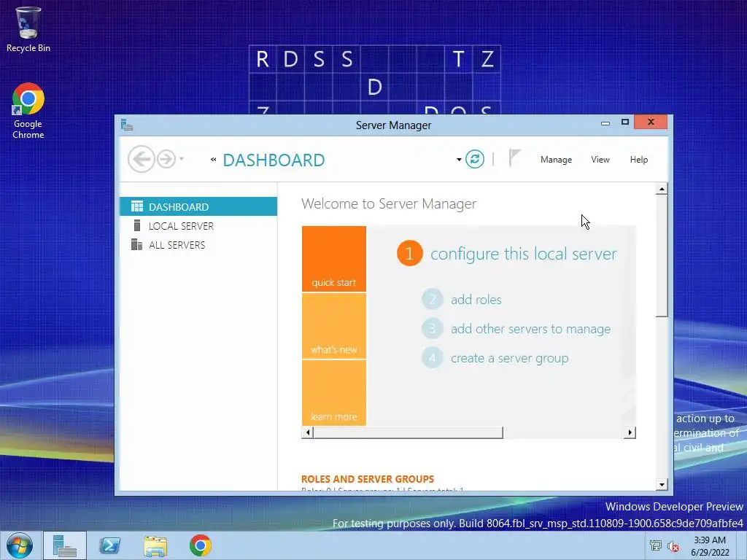Click the horizontal scrollbar's left arrow in the welcome panel
The width and height of the screenshot is (747, 560).
click(x=308, y=432)
